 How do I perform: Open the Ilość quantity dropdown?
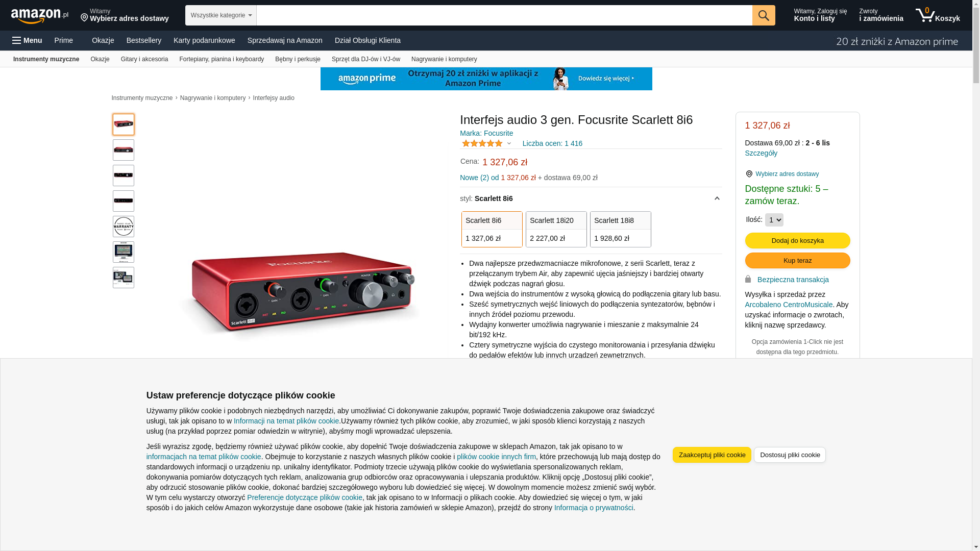(774, 220)
